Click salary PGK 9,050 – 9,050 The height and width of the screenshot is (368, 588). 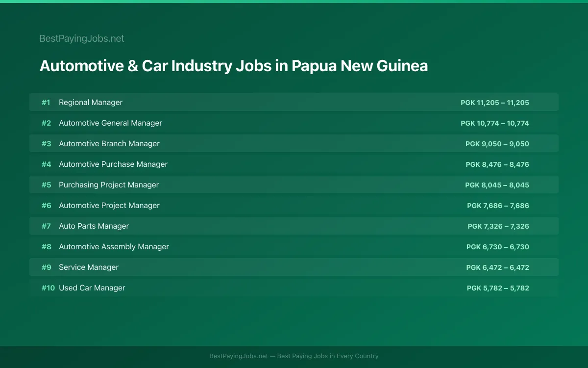[497, 144]
